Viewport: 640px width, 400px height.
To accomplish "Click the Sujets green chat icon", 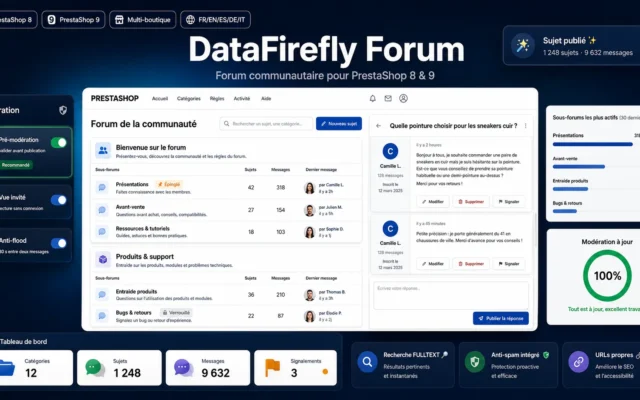I will pyautogui.click(x=95, y=368).
